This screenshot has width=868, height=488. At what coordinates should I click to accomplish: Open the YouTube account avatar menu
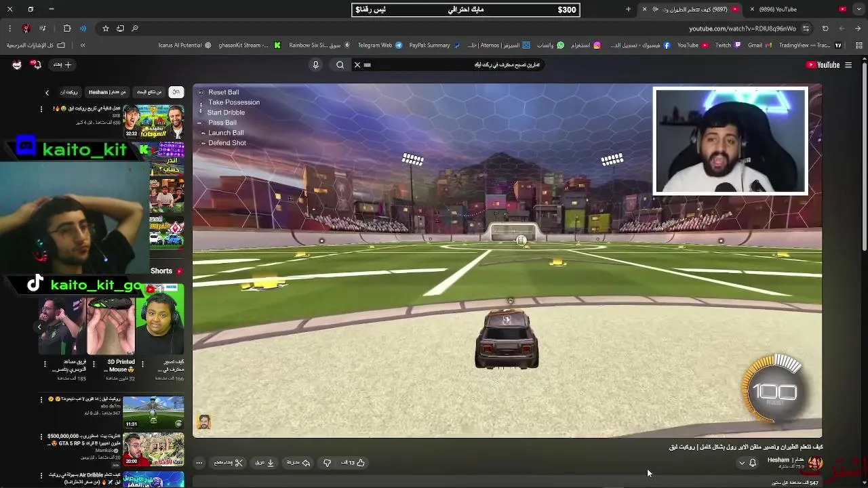17,65
